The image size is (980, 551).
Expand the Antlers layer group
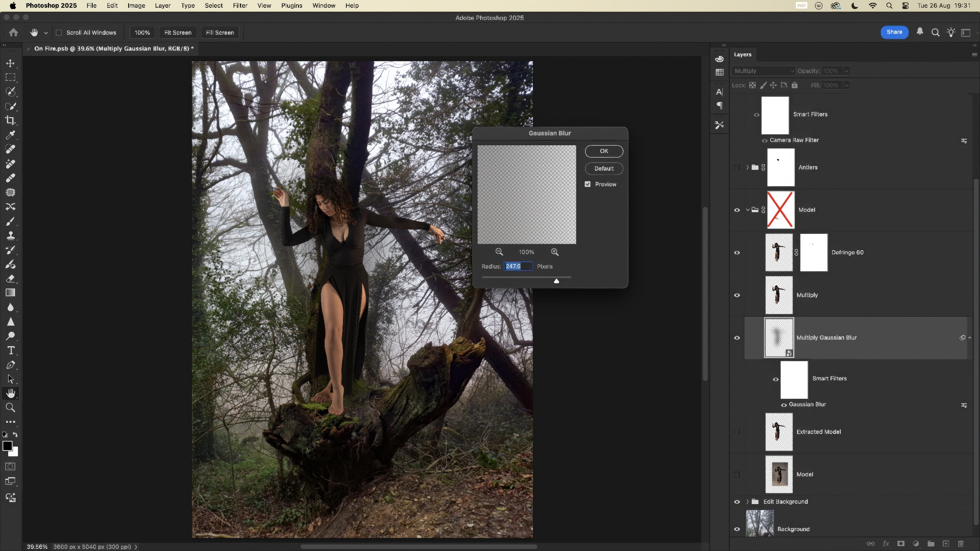point(748,167)
